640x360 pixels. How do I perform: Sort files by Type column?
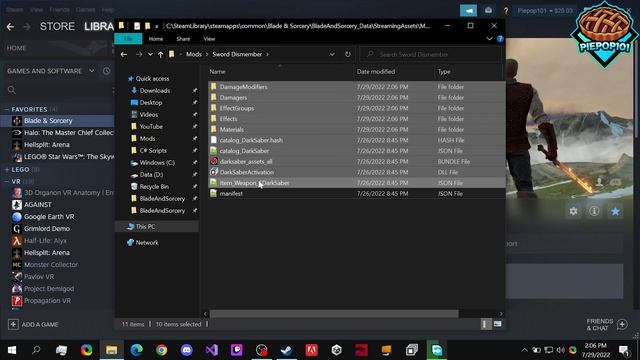pyautogui.click(x=444, y=71)
